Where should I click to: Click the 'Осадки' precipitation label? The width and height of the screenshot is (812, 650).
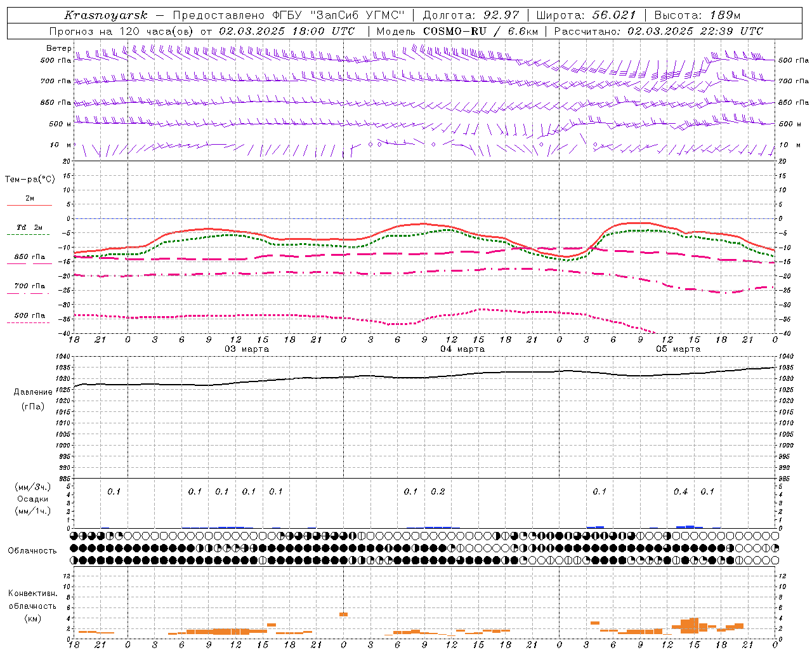pos(33,499)
